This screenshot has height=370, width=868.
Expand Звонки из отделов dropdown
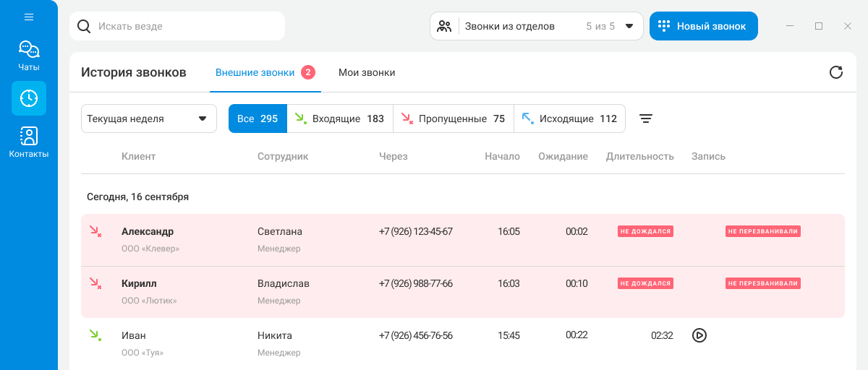[629, 27]
